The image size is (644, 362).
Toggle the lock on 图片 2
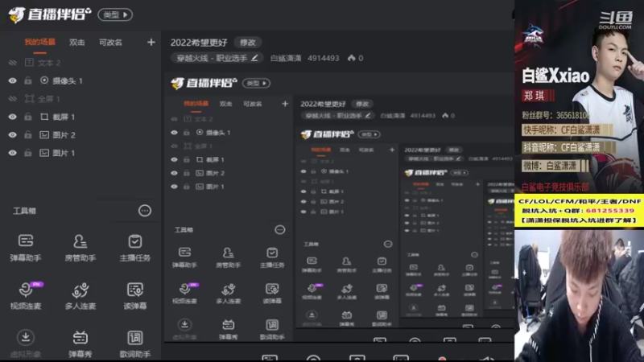(27, 134)
